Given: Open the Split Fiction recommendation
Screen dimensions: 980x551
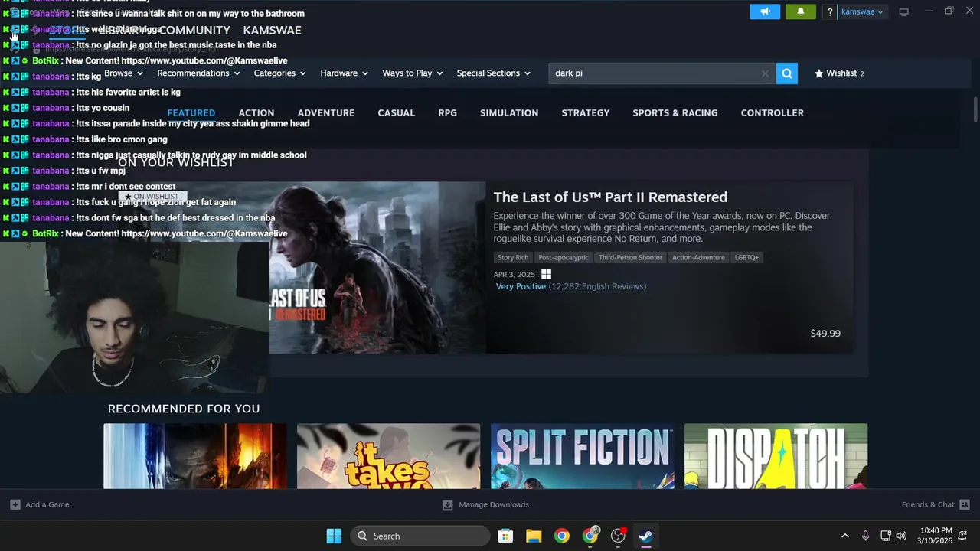Looking at the screenshot, I should [x=583, y=456].
